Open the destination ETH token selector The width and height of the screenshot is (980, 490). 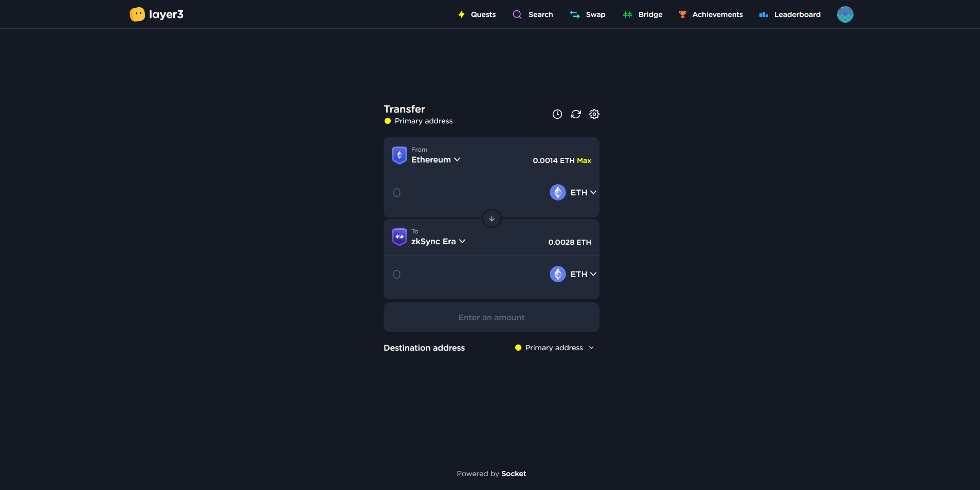[x=573, y=274]
